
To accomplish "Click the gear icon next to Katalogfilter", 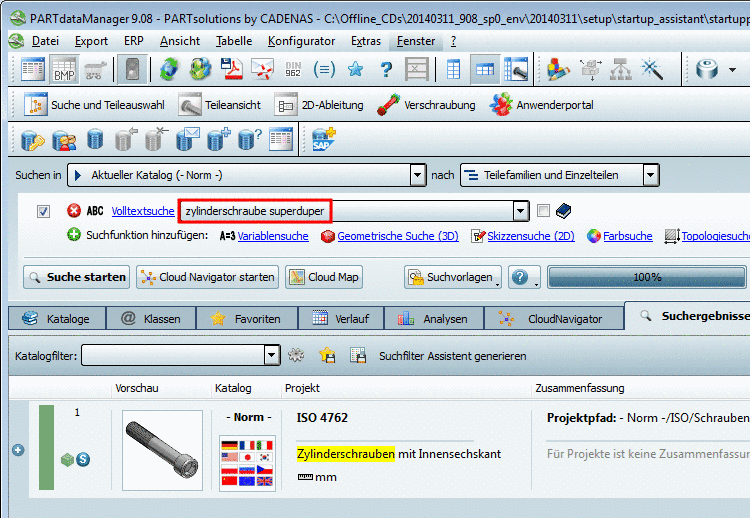I will coord(296,355).
